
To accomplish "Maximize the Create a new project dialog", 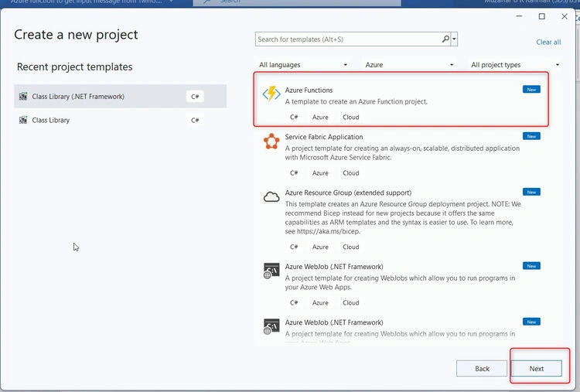I will point(542,16).
